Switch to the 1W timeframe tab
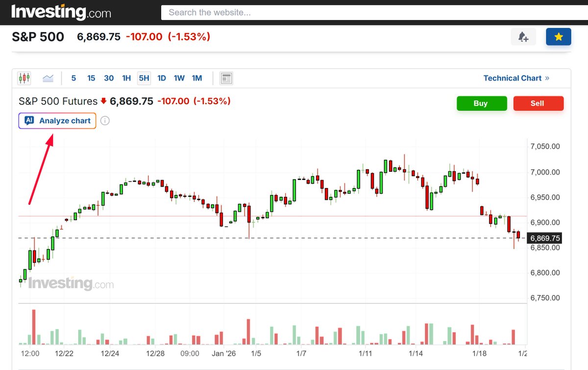The image size is (588, 370). point(179,78)
